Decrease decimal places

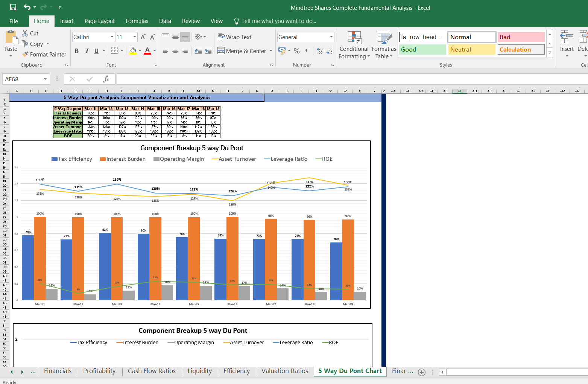[x=330, y=51]
